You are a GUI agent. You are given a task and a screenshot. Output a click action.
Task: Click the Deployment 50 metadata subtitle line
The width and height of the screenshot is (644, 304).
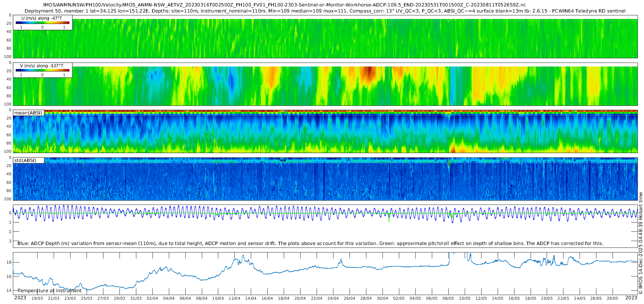(x=325, y=11)
